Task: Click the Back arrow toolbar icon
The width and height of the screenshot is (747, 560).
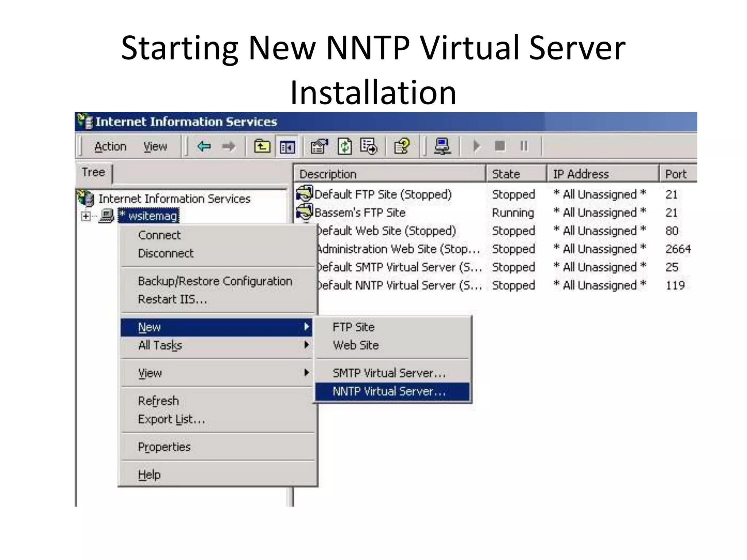Action: (204, 147)
